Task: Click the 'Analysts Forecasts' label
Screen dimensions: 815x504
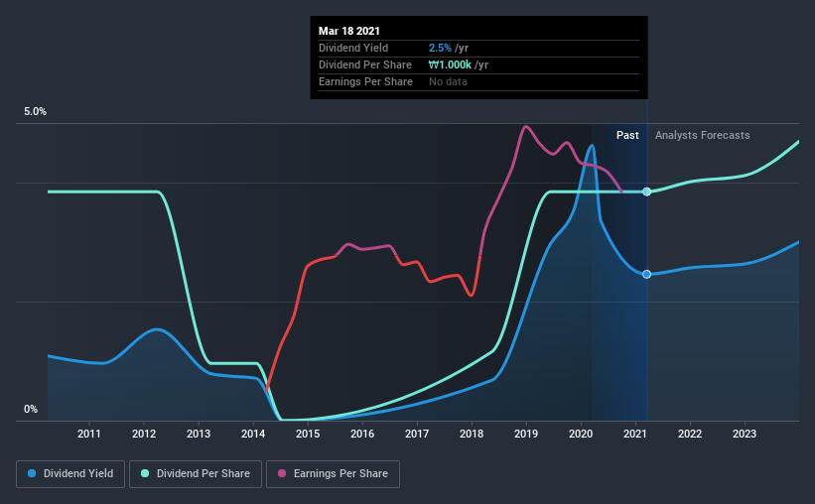Action: click(x=702, y=135)
